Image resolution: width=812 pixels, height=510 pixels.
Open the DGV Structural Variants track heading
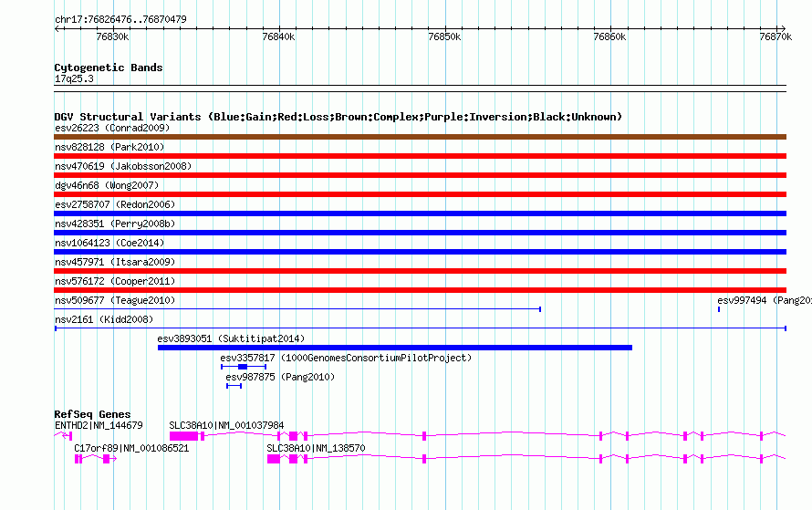click(x=338, y=117)
